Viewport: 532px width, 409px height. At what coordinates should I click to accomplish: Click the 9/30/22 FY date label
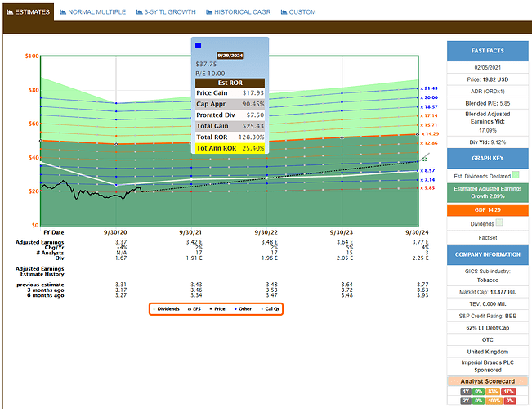pos(266,232)
